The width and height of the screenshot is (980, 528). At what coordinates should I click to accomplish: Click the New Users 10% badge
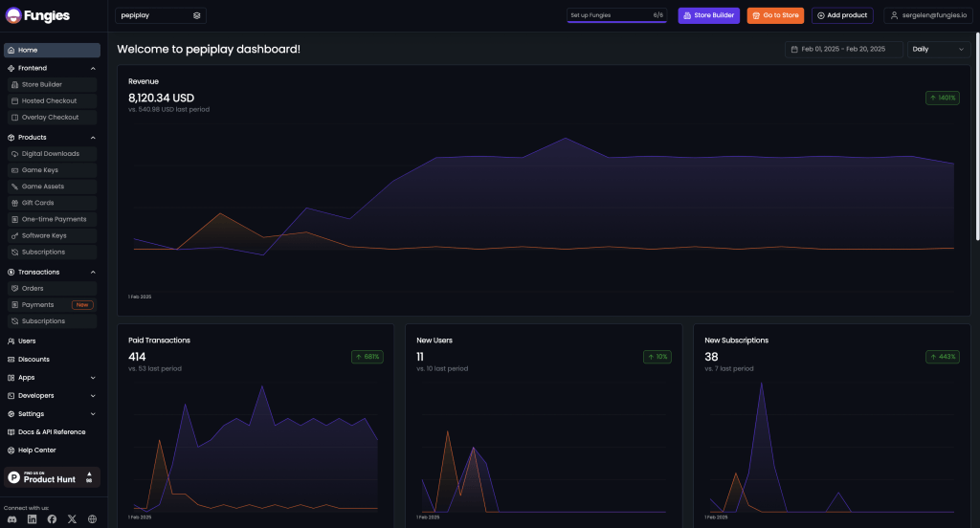(657, 357)
